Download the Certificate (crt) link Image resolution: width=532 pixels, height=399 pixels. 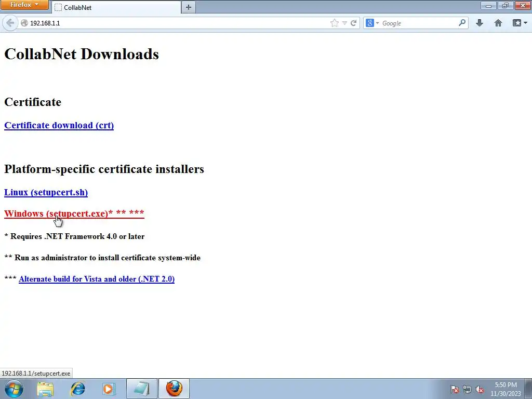point(59,125)
